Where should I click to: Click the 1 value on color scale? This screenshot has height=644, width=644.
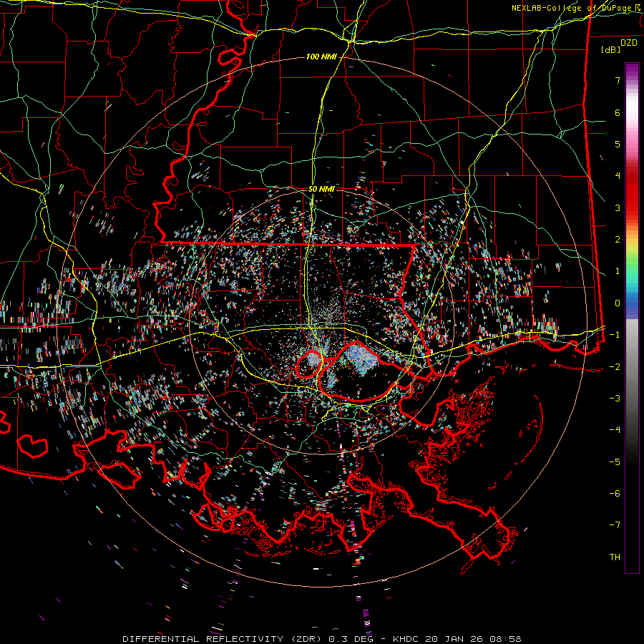pyautogui.click(x=618, y=271)
